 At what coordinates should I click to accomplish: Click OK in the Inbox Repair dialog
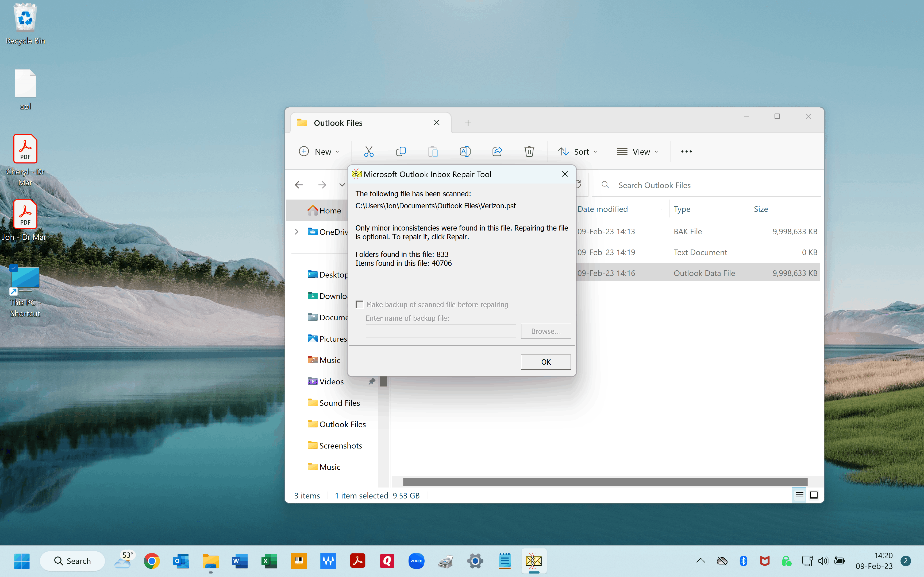click(546, 362)
